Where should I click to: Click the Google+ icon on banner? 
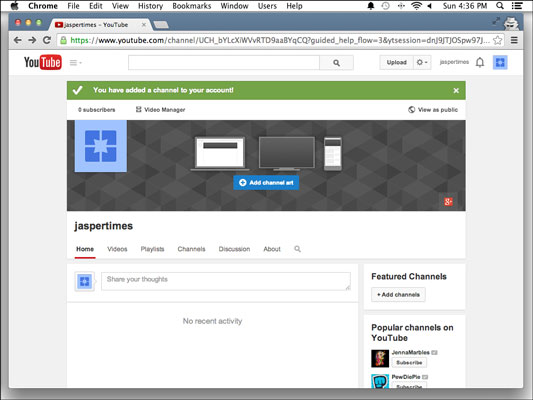pyautogui.click(x=448, y=202)
